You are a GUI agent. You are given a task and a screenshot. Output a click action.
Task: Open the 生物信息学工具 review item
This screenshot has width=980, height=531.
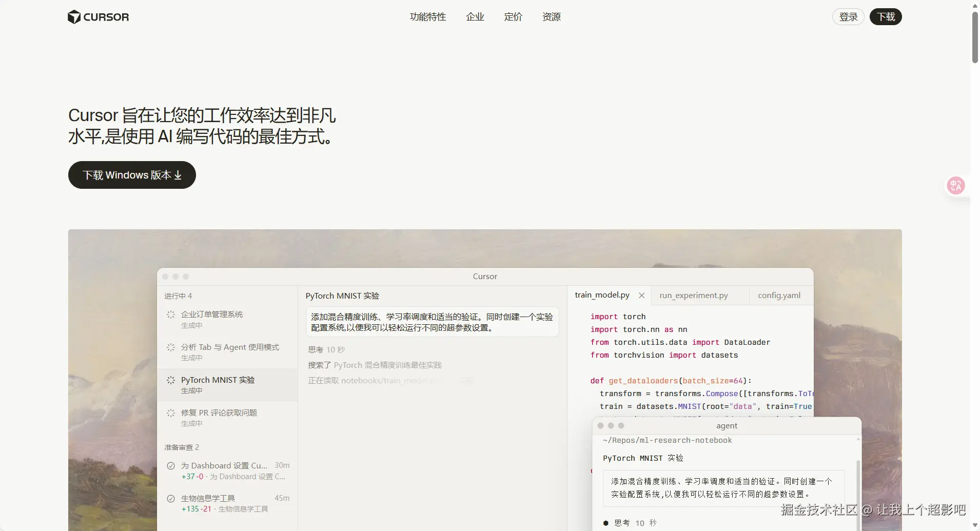227,503
